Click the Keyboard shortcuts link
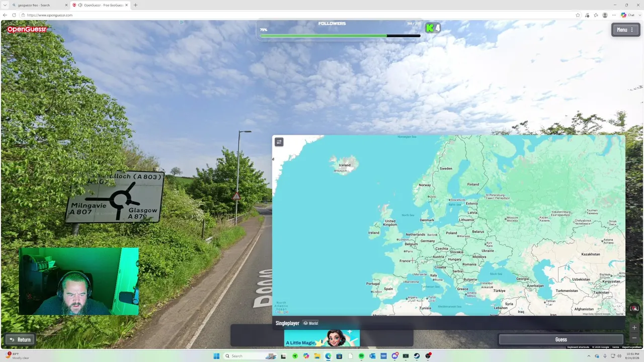644x362 pixels. (x=578, y=347)
